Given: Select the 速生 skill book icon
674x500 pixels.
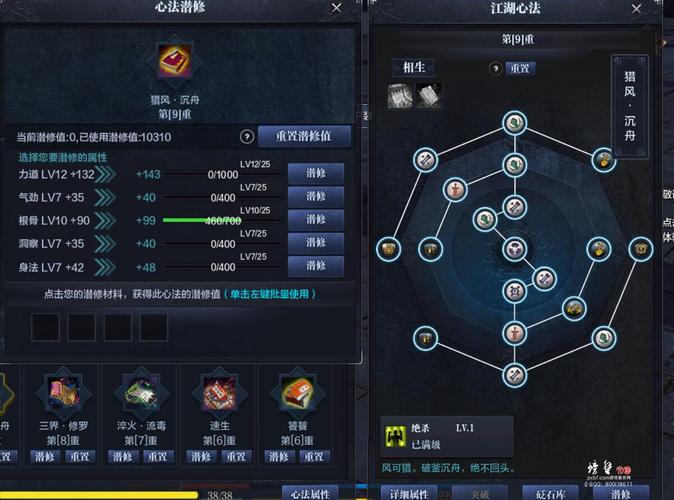Looking at the screenshot, I should (x=220, y=393).
